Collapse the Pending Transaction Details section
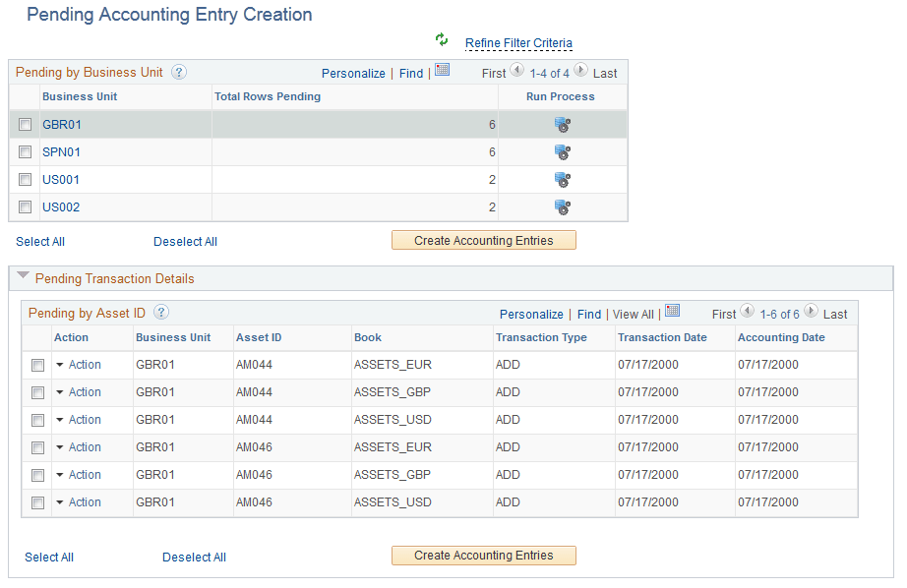The height and width of the screenshot is (588, 907). 23,276
